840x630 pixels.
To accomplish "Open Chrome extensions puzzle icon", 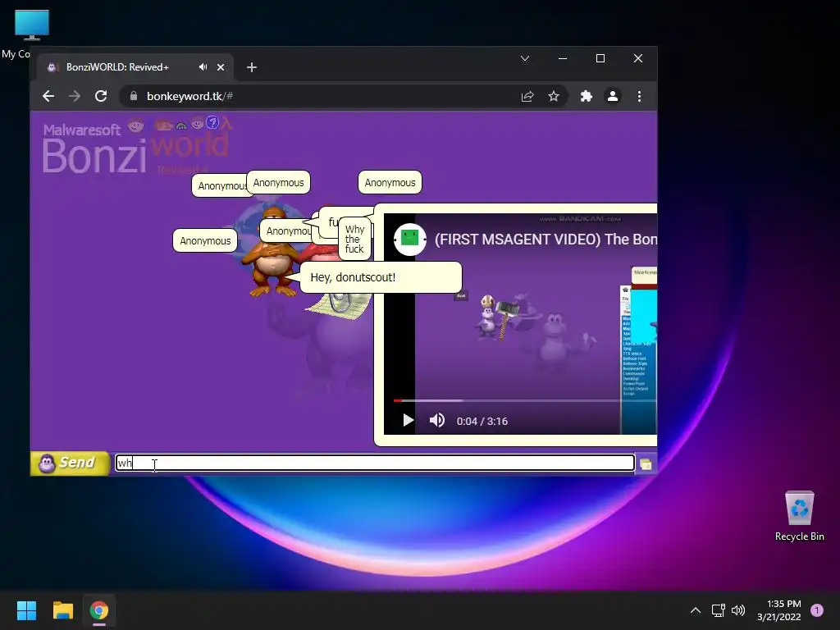I will coord(586,97).
